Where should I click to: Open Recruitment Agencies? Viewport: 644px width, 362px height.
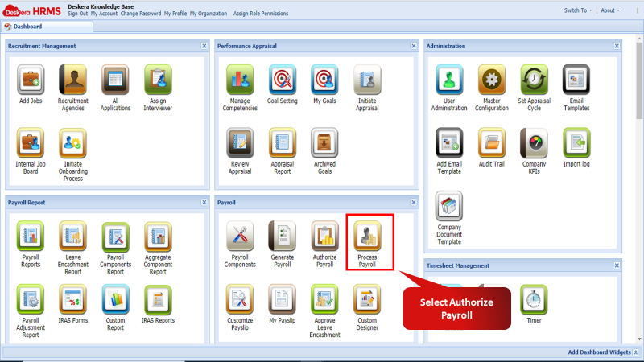click(x=73, y=80)
